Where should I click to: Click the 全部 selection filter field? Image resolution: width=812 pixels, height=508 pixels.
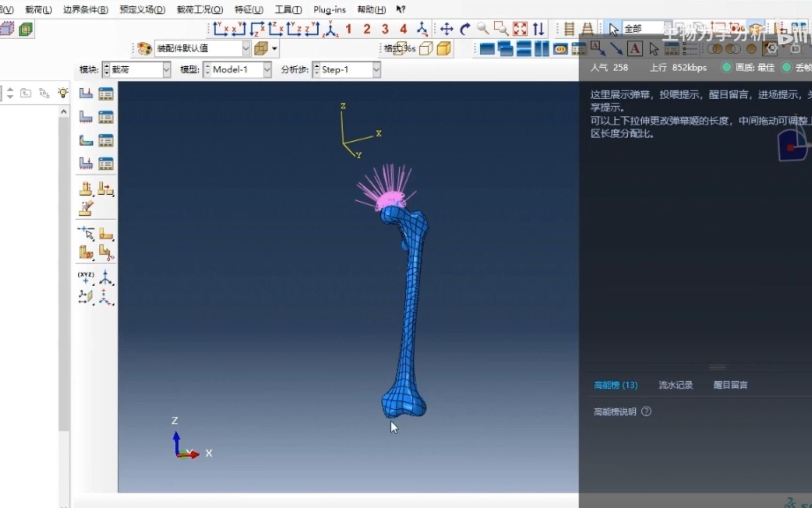[643, 28]
